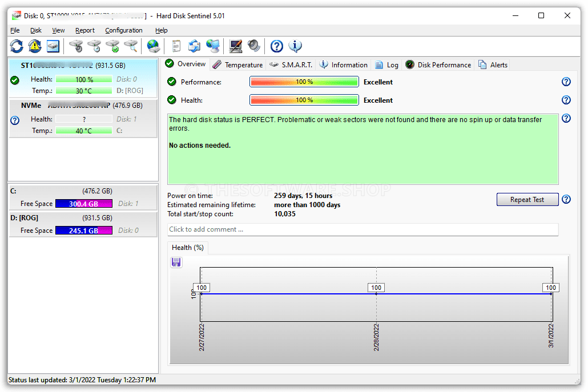
Task: Select the ST1000 931.5 GB disk entry
Action: point(83,78)
